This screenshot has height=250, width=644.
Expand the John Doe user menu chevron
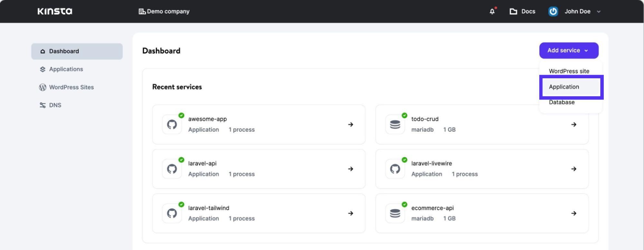click(x=599, y=12)
